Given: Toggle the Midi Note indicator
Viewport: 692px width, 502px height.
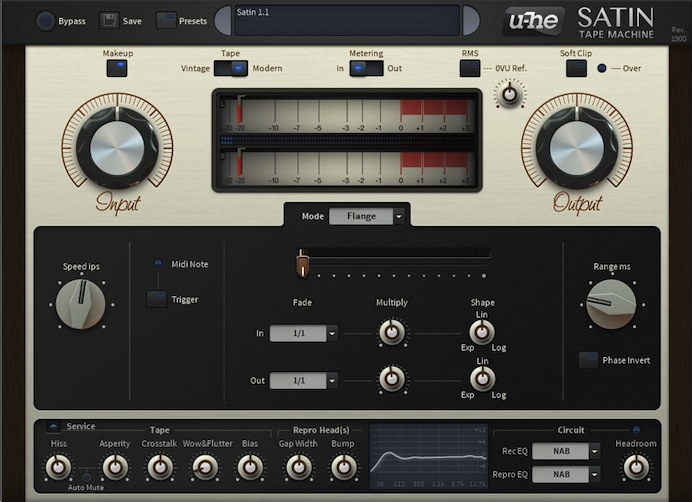Looking at the screenshot, I should click(x=158, y=263).
